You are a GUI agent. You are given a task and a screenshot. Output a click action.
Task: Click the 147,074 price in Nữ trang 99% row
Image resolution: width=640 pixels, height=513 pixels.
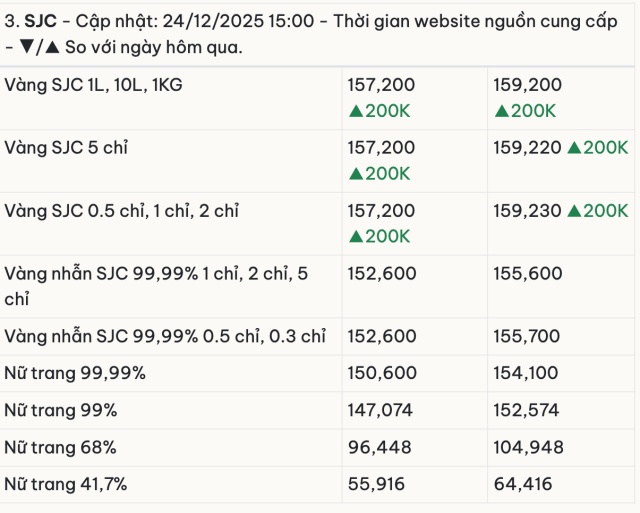point(379,411)
